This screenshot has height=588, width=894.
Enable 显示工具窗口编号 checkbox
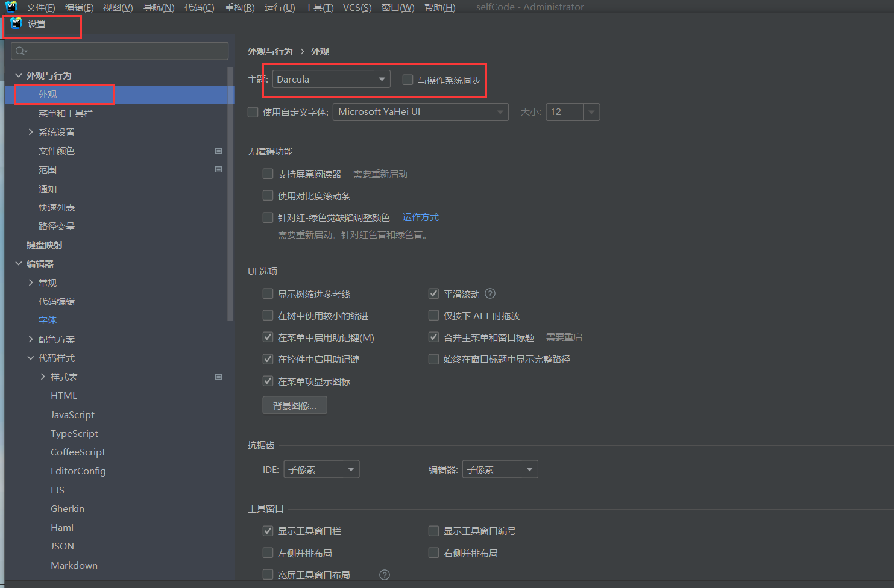(433, 531)
